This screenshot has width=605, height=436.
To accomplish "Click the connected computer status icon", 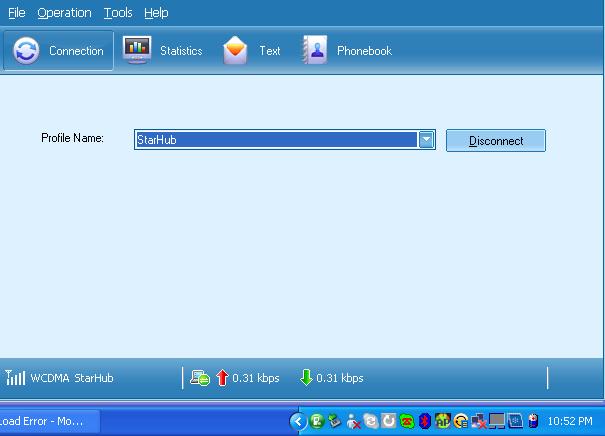I will tap(200, 378).
